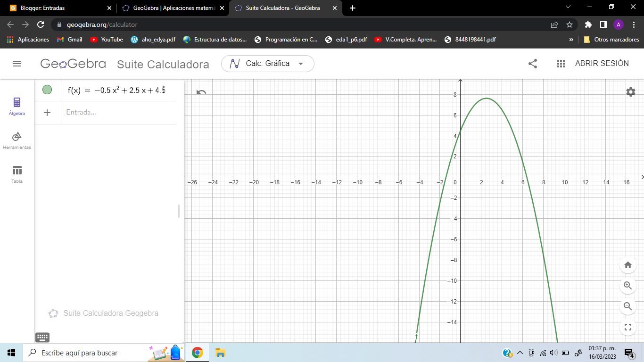Image resolution: width=644 pixels, height=362 pixels.
Task: Show the on-screen virtual keyboard
Action: tap(42, 337)
